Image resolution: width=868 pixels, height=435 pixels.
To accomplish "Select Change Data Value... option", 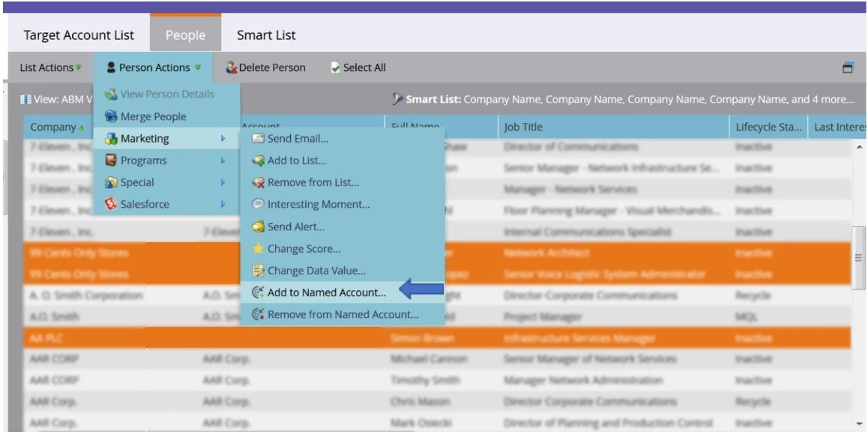I will pyautogui.click(x=343, y=271).
